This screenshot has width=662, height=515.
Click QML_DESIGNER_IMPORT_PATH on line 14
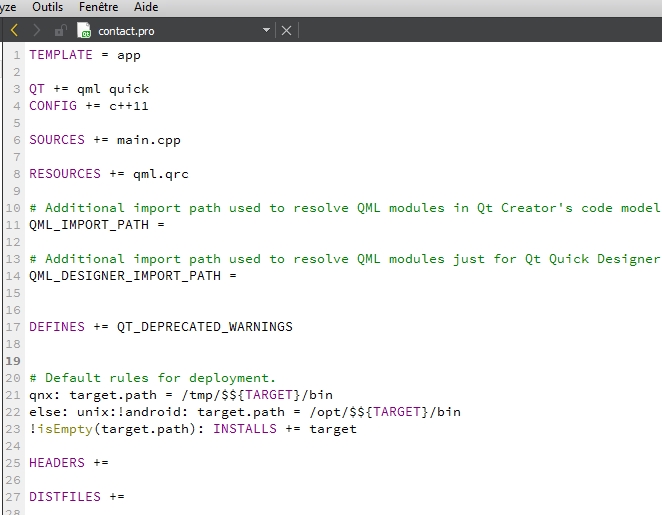125,276
